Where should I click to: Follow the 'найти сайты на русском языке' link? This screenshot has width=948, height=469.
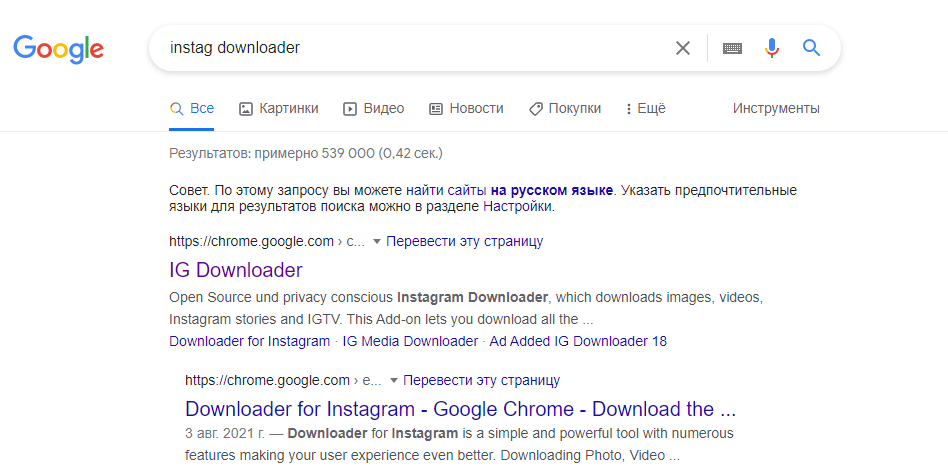pyautogui.click(x=510, y=191)
